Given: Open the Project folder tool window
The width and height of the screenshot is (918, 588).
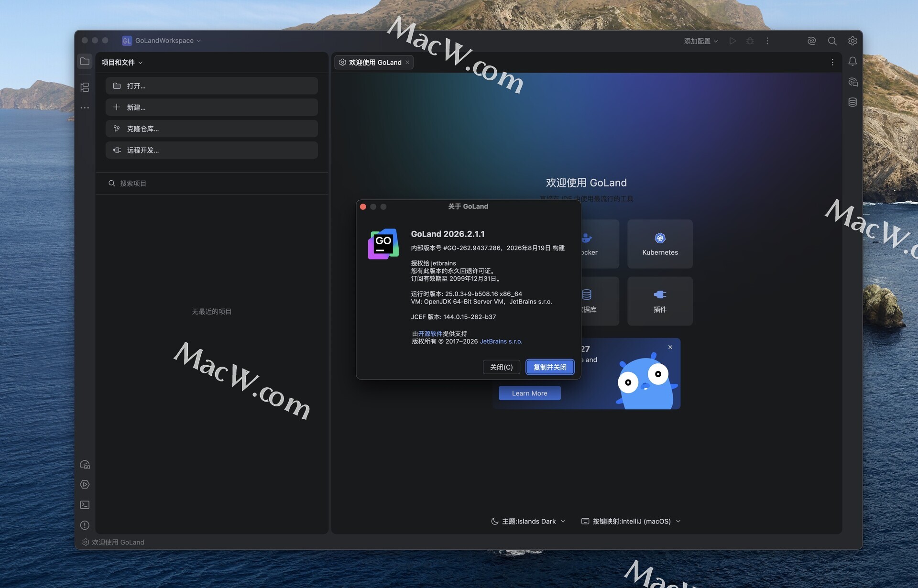Looking at the screenshot, I should click(x=85, y=62).
